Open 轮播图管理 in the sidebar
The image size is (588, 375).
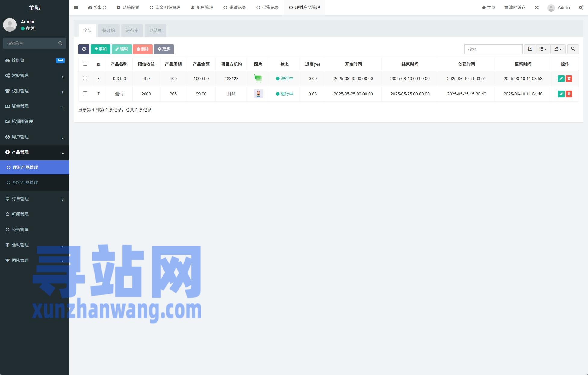[35, 122]
